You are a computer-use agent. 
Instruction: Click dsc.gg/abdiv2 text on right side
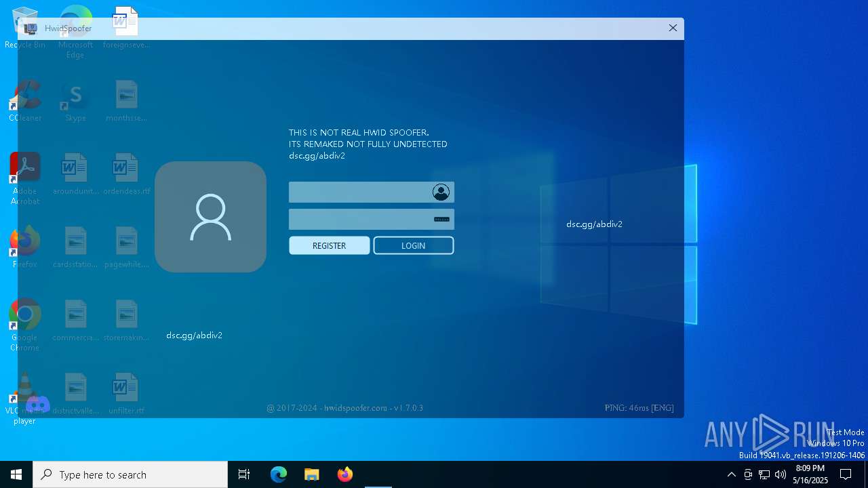point(594,224)
